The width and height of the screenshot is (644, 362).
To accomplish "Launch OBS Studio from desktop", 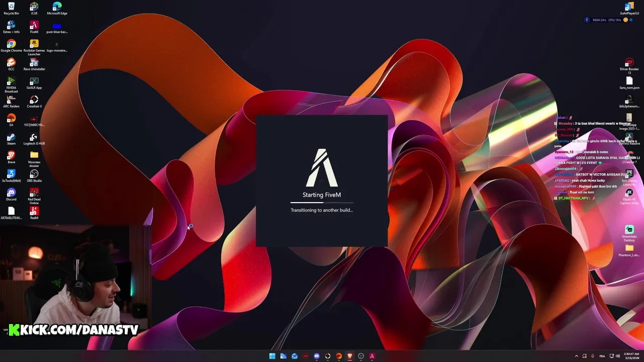I will pos(34,175).
